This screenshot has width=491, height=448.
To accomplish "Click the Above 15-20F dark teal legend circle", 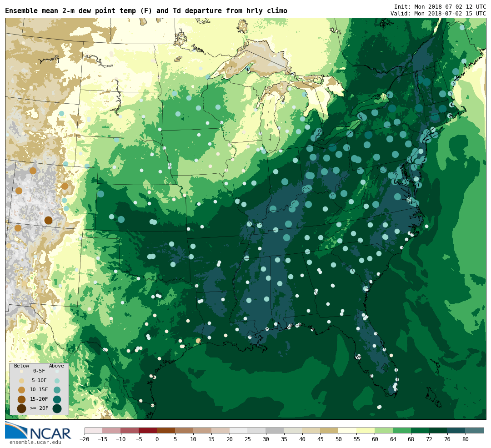I will click(x=57, y=399).
